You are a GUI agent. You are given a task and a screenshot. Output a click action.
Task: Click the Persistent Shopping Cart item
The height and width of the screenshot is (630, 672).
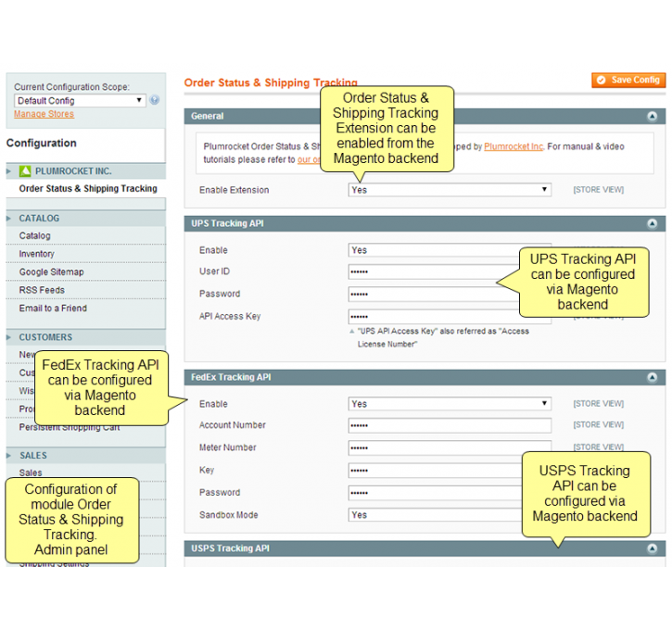(70, 427)
